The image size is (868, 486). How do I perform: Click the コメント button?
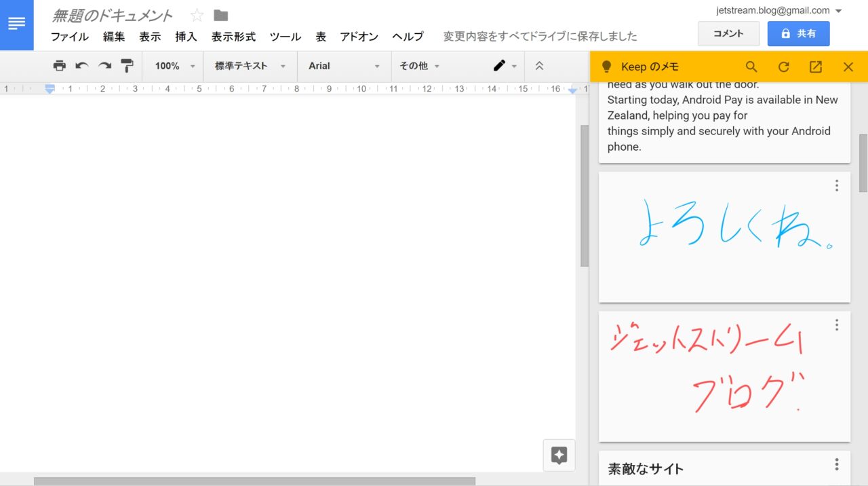728,33
